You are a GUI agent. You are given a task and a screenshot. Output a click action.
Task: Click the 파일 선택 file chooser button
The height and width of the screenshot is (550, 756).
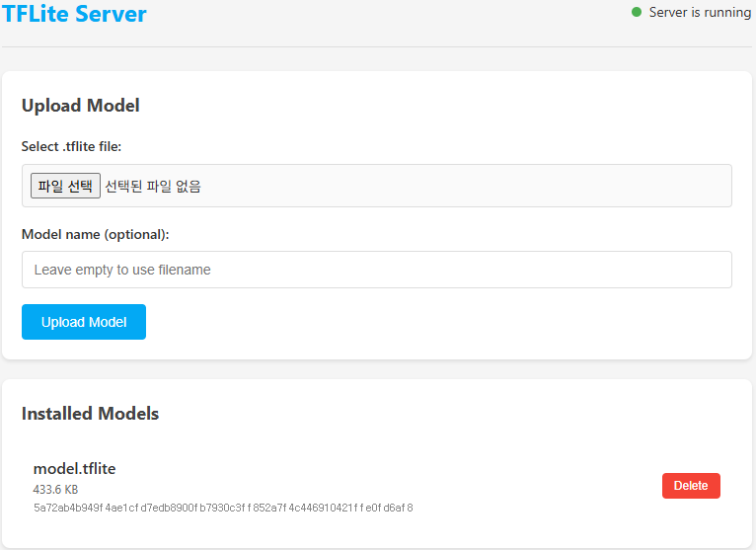point(65,186)
